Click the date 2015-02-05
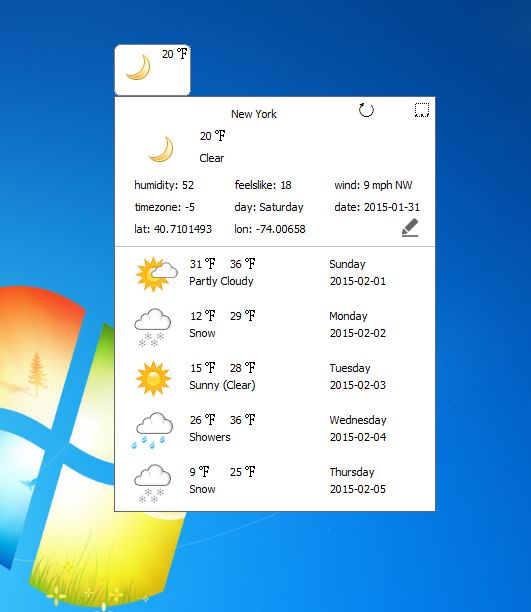The width and height of the screenshot is (531, 612). coord(358,489)
